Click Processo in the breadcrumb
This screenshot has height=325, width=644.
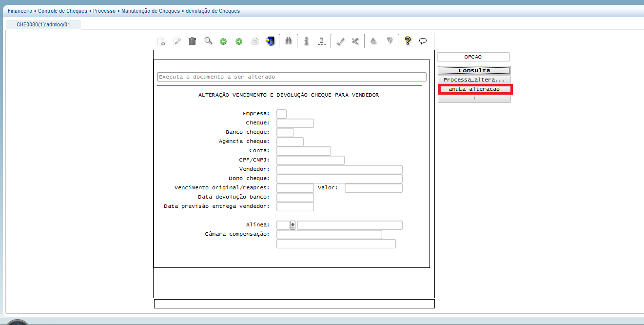104,11
